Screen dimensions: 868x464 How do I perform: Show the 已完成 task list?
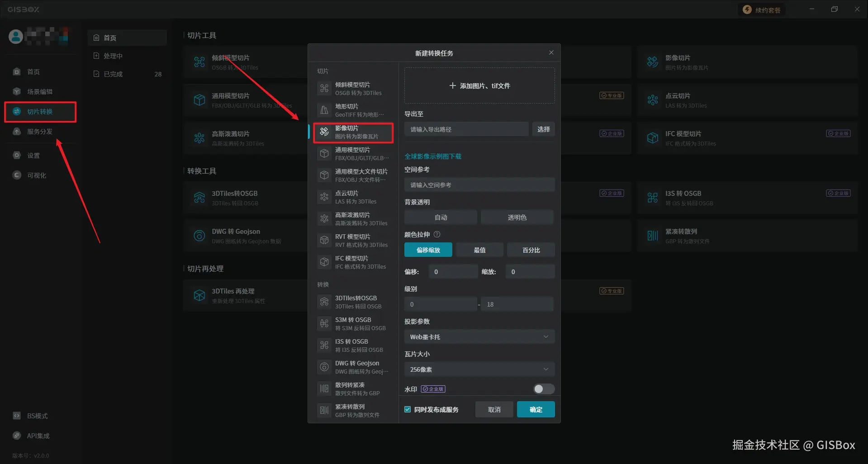(127, 74)
